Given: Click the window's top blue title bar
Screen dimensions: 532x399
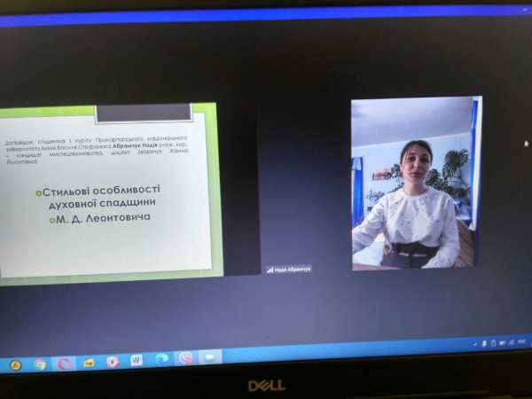Looking at the screenshot, I should point(266,16).
